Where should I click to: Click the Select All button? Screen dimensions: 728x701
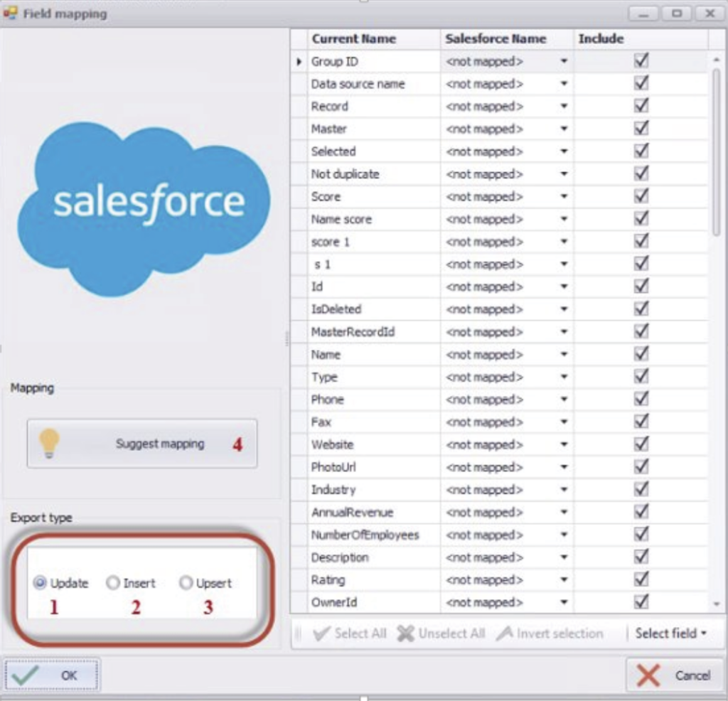point(350,633)
